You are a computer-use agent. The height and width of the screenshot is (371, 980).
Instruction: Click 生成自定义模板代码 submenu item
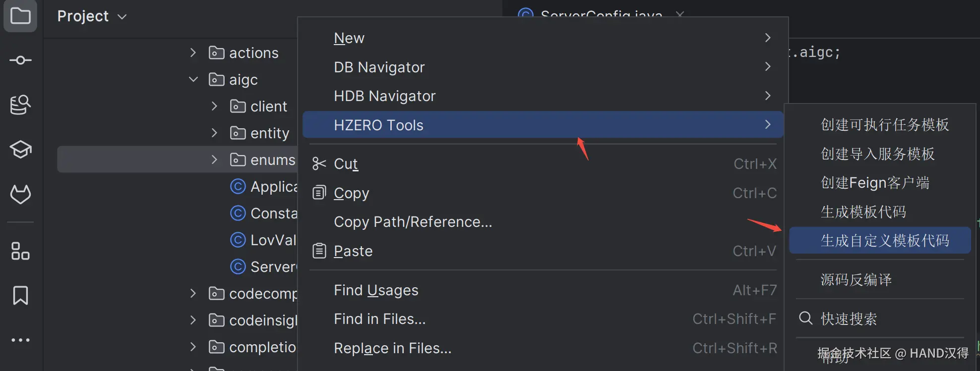[884, 241]
